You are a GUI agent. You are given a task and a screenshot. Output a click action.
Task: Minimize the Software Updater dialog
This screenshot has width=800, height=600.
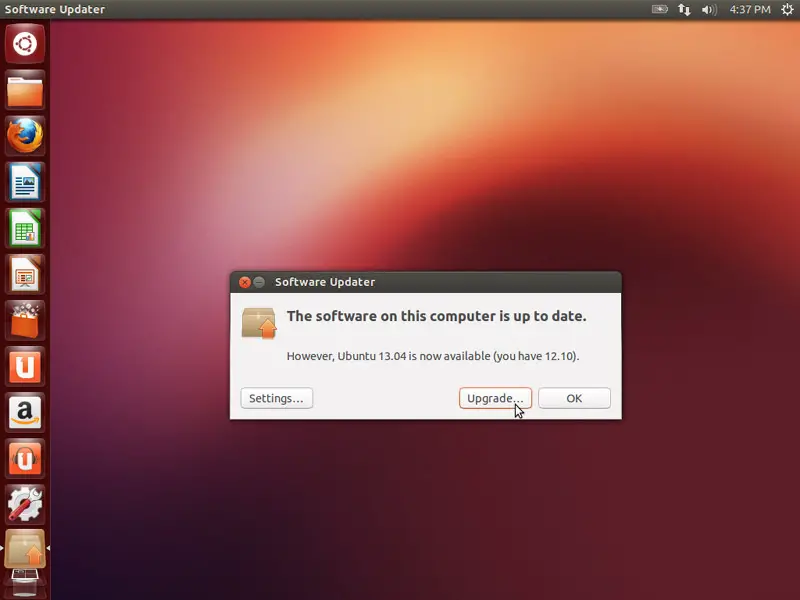259,282
